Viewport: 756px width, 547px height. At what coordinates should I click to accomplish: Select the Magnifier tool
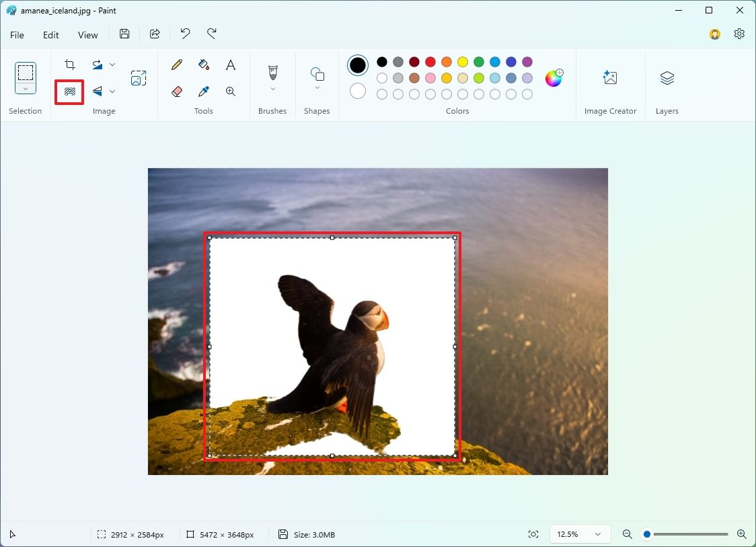point(230,91)
